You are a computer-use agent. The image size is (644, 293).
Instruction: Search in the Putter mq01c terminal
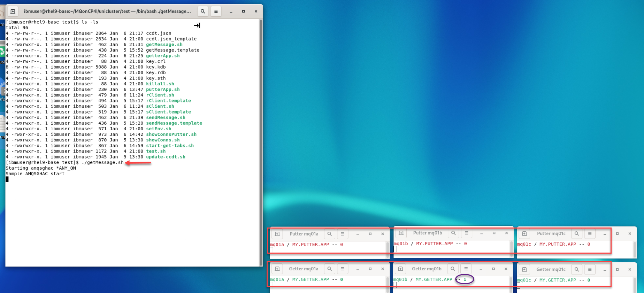(x=577, y=234)
